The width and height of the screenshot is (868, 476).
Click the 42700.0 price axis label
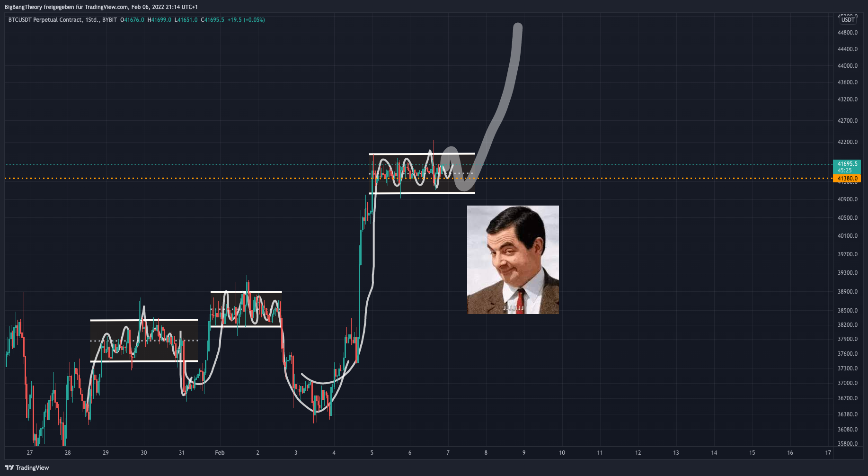coord(848,121)
